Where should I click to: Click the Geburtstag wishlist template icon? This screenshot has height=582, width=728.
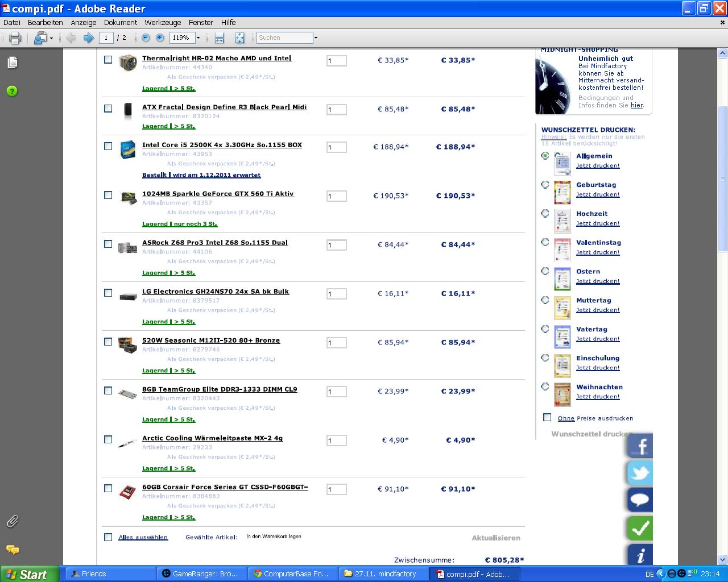point(562,193)
